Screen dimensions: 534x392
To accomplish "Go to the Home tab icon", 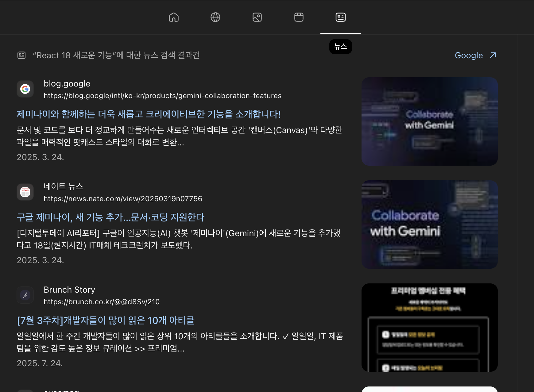I will coord(174,17).
